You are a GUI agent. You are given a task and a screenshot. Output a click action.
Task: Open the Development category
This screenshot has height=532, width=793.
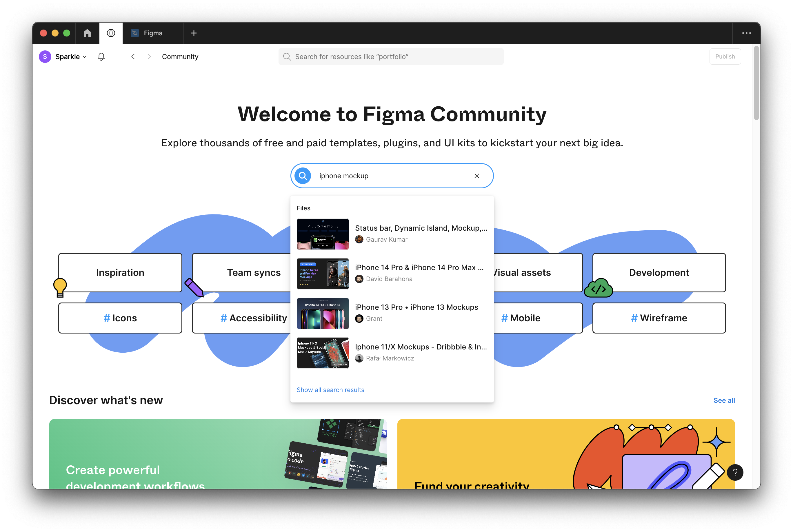659,272
